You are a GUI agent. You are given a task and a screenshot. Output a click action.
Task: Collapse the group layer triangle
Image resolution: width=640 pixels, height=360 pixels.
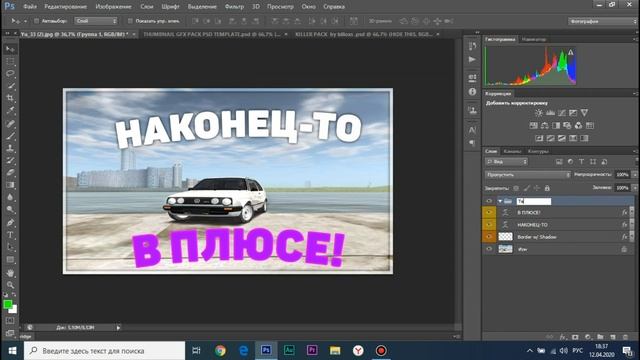500,201
